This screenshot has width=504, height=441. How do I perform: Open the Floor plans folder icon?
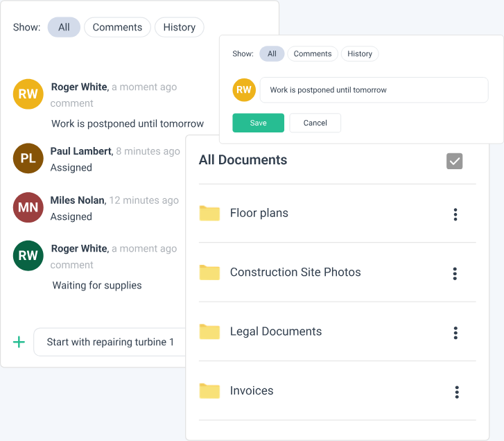click(x=209, y=214)
